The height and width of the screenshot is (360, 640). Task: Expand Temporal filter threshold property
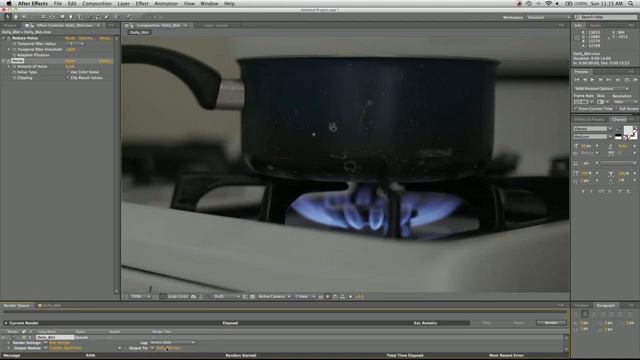coord(9,49)
